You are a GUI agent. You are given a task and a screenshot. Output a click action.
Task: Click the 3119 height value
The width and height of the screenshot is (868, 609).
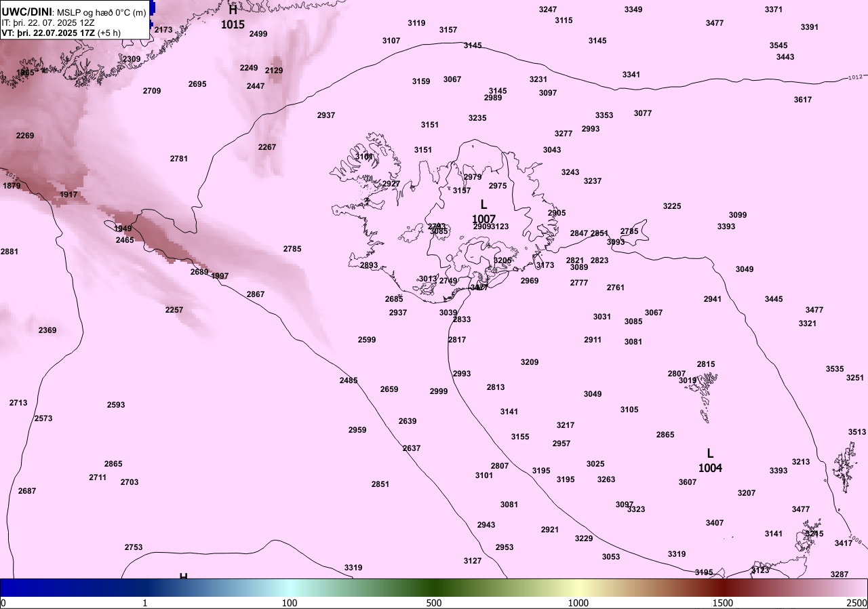pyautogui.click(x=416, y=23)
